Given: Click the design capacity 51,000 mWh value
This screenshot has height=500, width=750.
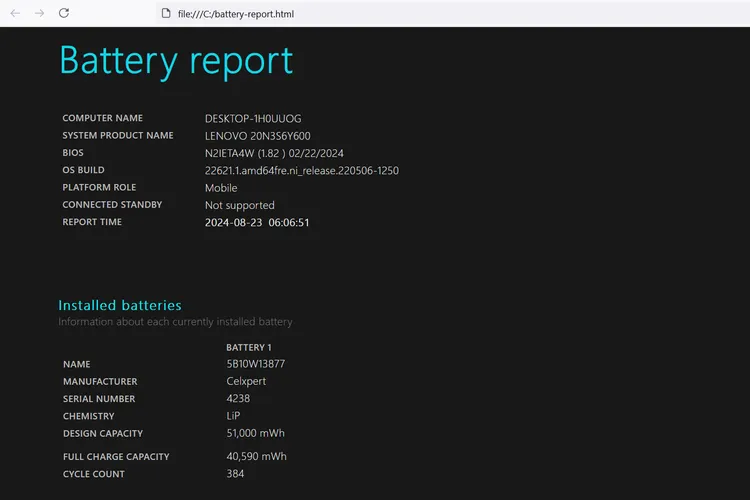Looking at the screenshot, I should click(256, 434).
